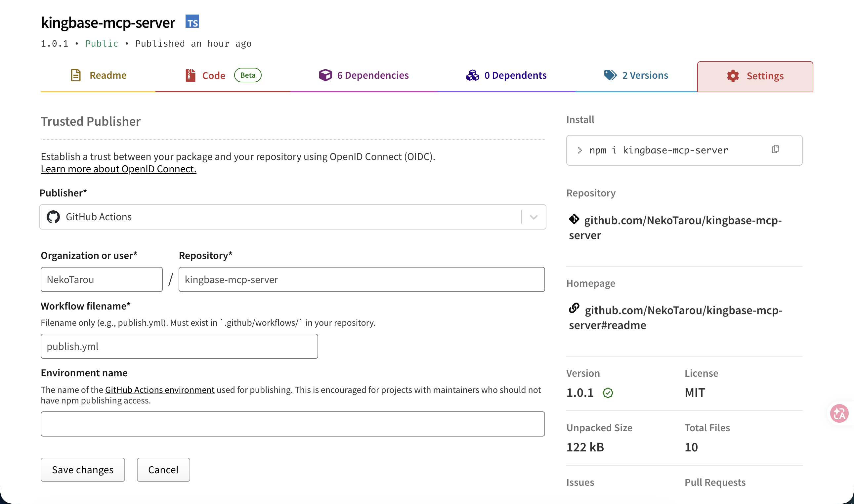The width and height of the screenshot is (854, 504).
Task: Open Learn more about OpenID Connect link
Action: click(118, 169)
